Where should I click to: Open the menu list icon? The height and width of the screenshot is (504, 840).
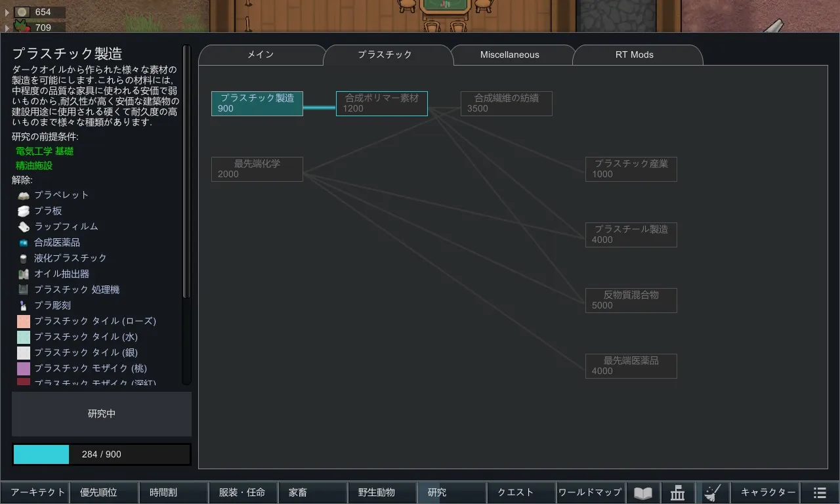tap(820, 493)
